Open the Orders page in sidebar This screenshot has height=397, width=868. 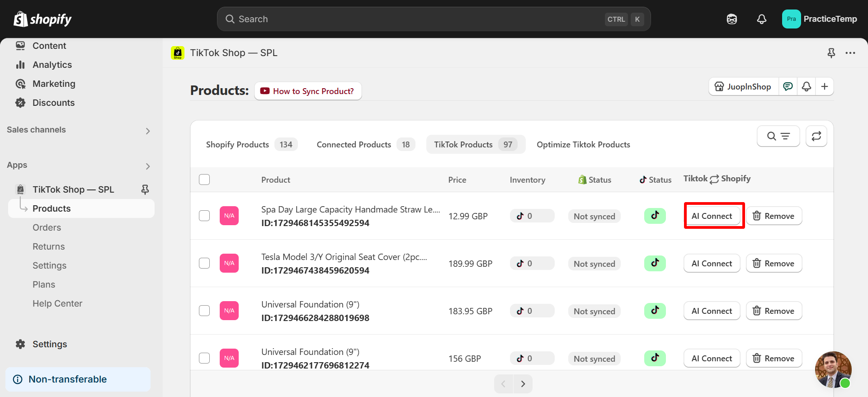pyautogui.click(x=47, y=227)
